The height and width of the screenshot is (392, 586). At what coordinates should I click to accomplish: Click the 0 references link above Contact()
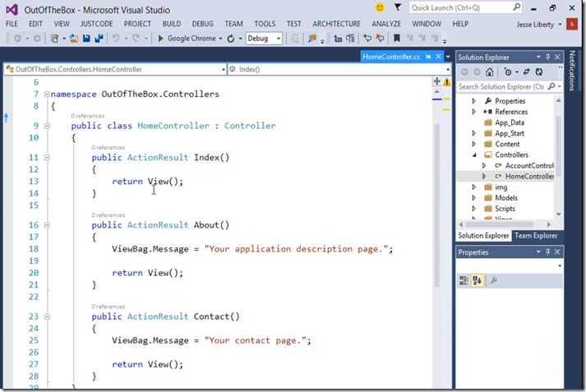(x=108, y=307)
